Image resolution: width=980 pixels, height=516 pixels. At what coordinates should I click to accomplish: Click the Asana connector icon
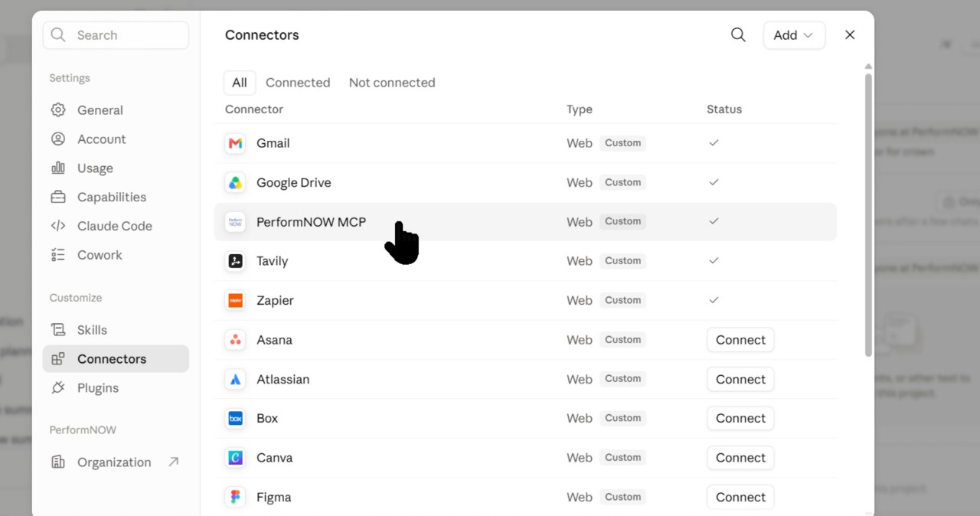(x=235, y=340)
